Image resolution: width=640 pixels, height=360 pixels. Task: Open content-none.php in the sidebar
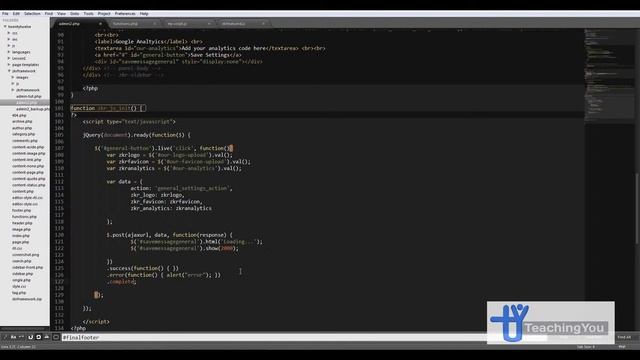(x=28, y=166)
